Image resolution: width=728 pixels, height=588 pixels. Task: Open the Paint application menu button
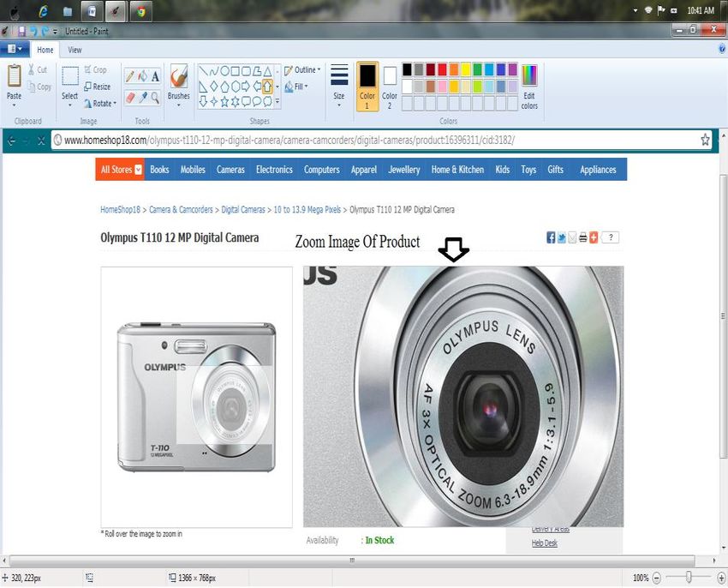[x=15, y=49]
